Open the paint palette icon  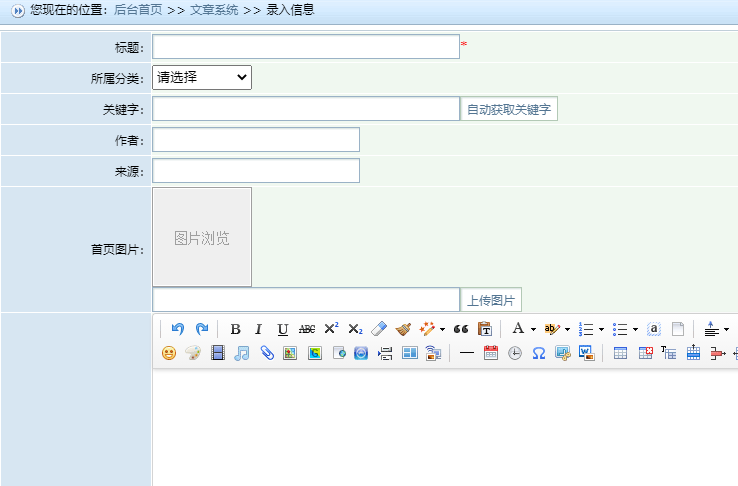[x=193, y=353]
